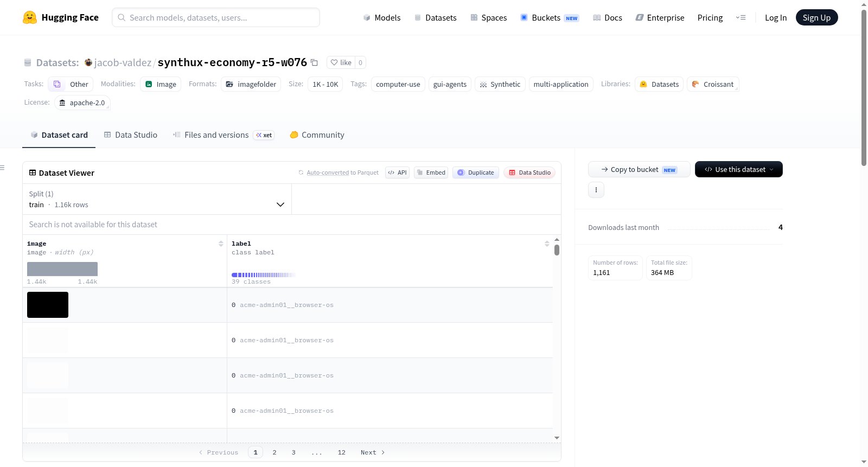Click the Datasets breadcrumb label
This screenshot has height=467, width=868.
[x=58, y=62]
